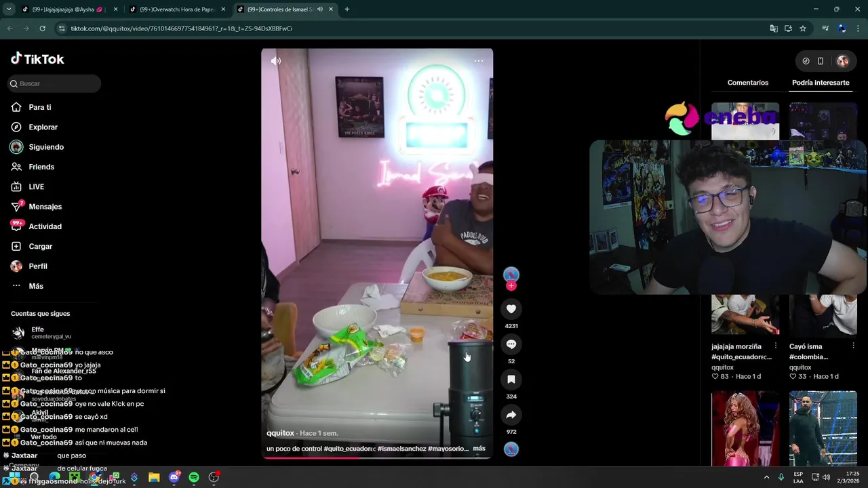Open ESP LAA language switcher
Image resolution: width=868 pixels, height=488 pixels.
click(799, 477)
